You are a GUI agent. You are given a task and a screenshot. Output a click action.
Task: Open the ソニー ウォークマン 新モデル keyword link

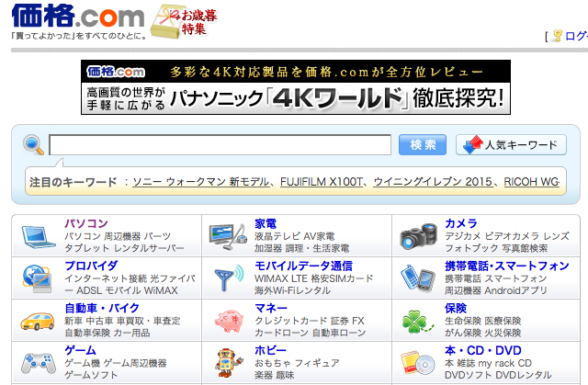click(x=201, y=183)
